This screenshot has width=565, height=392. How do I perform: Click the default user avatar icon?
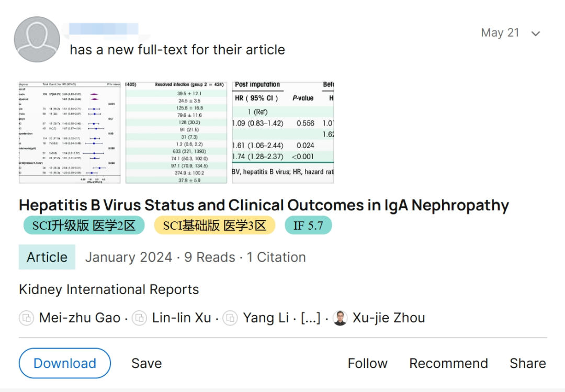(37, 39)
